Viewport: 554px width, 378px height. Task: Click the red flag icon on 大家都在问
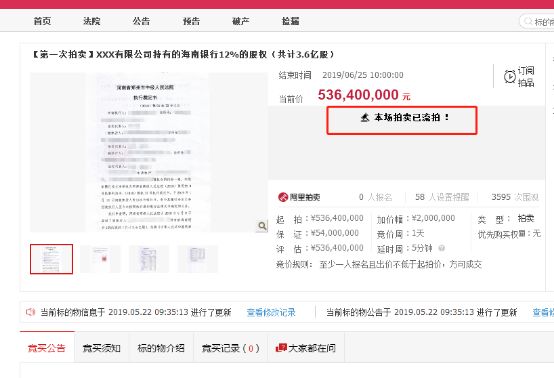point(281,348)
